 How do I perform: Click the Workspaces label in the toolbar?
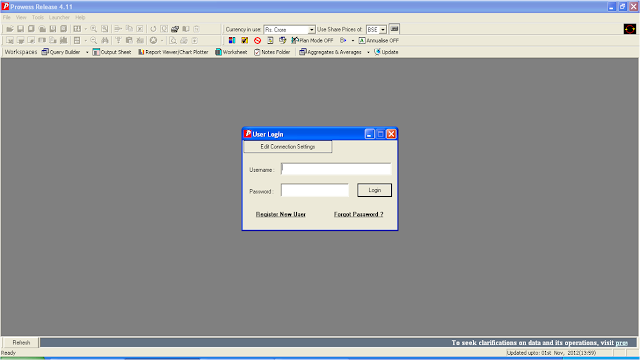click(x=21, y=52)
